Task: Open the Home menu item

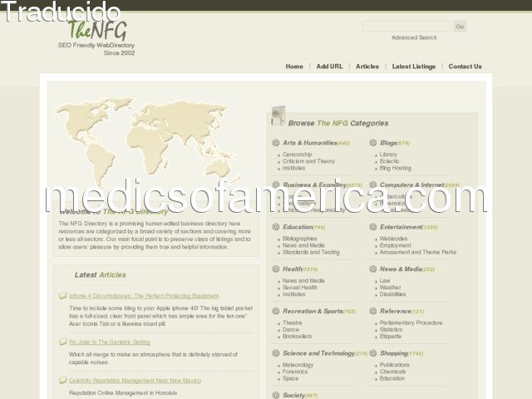Action: point(294,66)
